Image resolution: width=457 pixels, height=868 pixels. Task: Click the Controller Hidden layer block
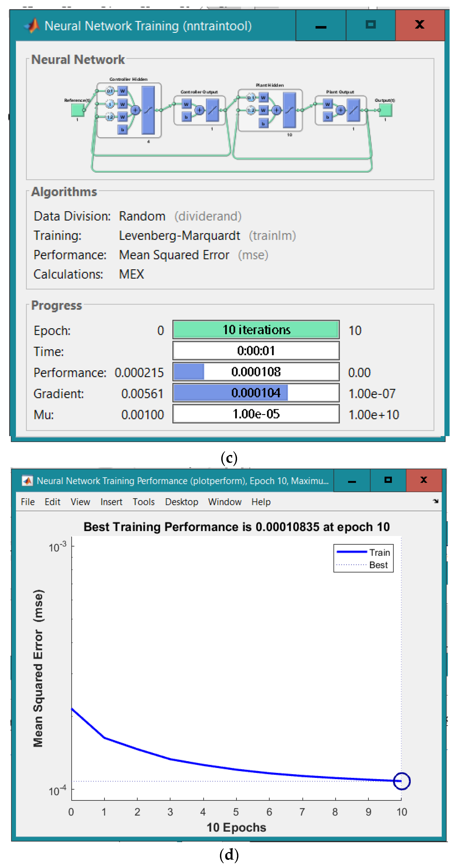[x=129, y=110]
